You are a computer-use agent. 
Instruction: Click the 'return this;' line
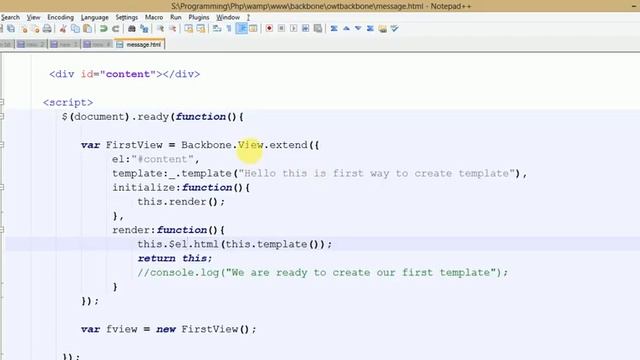[x=175, y=258]
